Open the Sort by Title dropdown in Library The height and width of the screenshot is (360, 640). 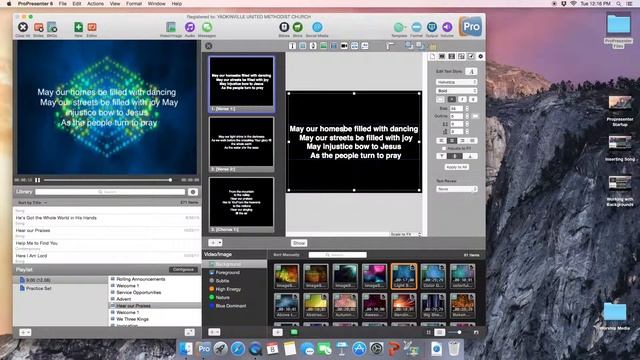[x=32, y=202]
